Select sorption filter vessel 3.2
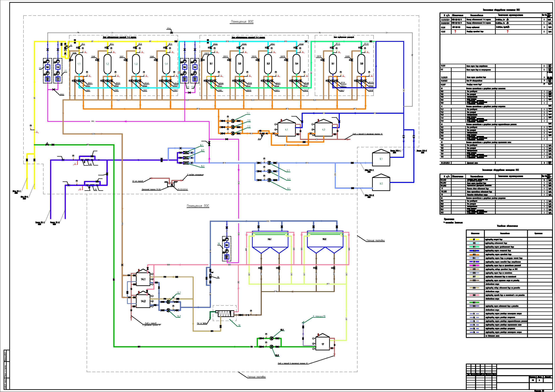The height and width of the screenshot is (392, 555). [x=361, y=64]
